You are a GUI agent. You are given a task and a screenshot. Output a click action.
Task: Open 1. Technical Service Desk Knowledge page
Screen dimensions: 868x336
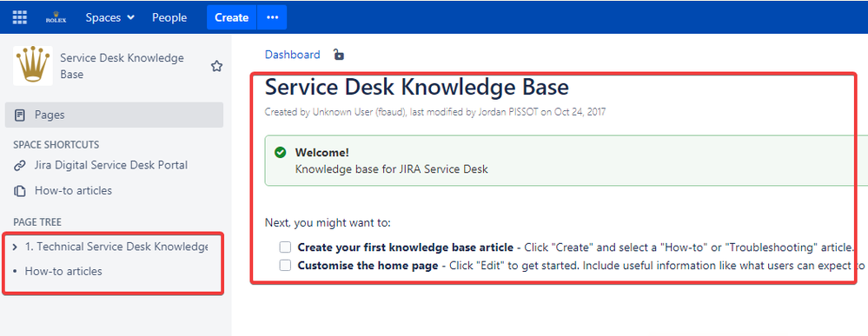(x=116, y=247)
